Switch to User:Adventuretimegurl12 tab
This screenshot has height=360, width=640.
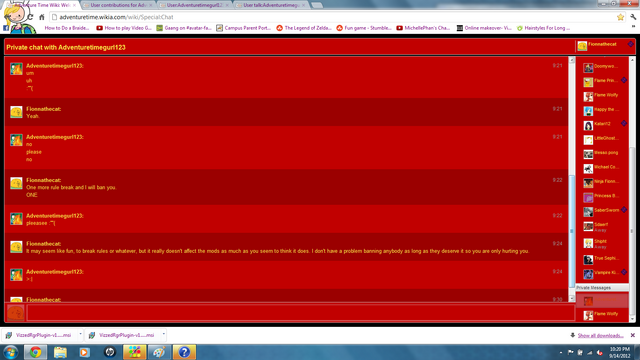click(195, 5)
